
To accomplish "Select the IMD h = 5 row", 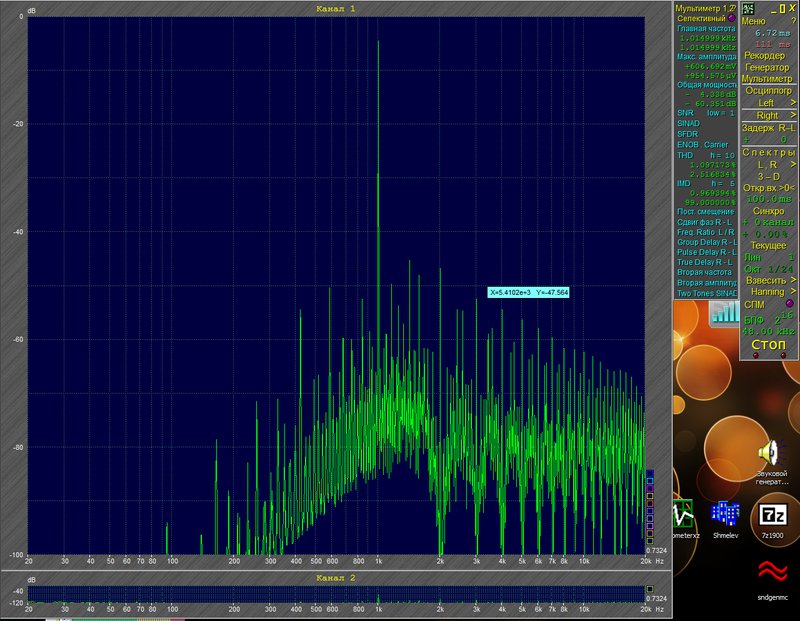I will (x=706, y=183).
